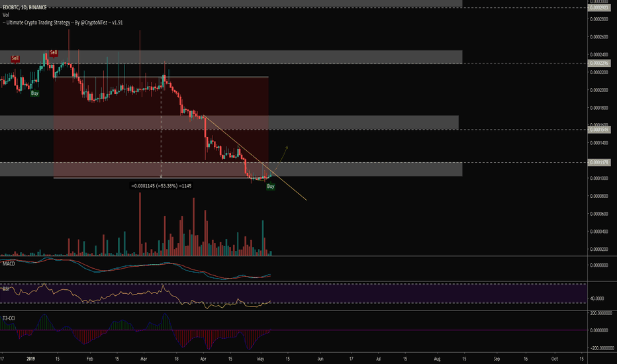Click the Sell marker above the first candles
Image resolution: width=617 pixels, height=364 pixels.
(15, 58)
